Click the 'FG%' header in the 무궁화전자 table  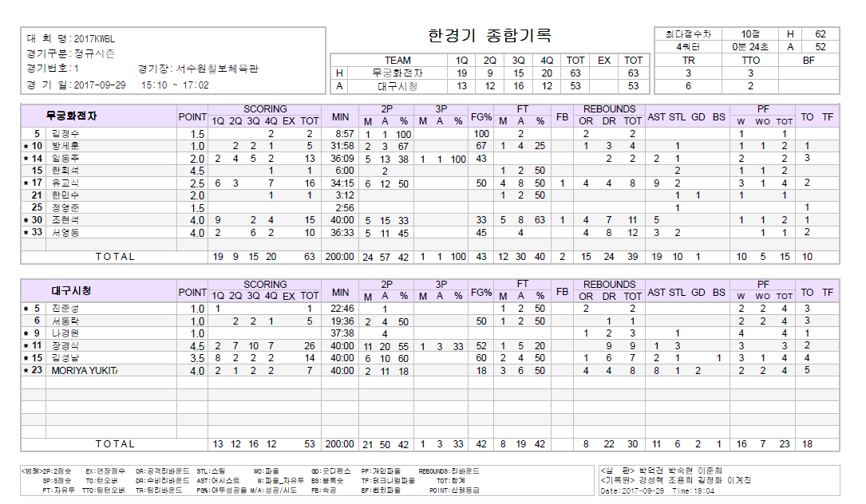[481, 117]
